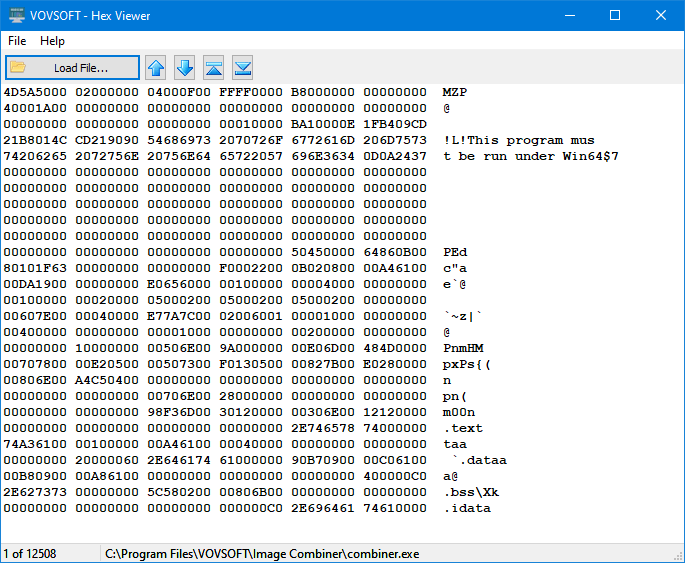Viewport: 685px width, 563px height.
Task: Jump to last page icon
Action: coord(242,68)
